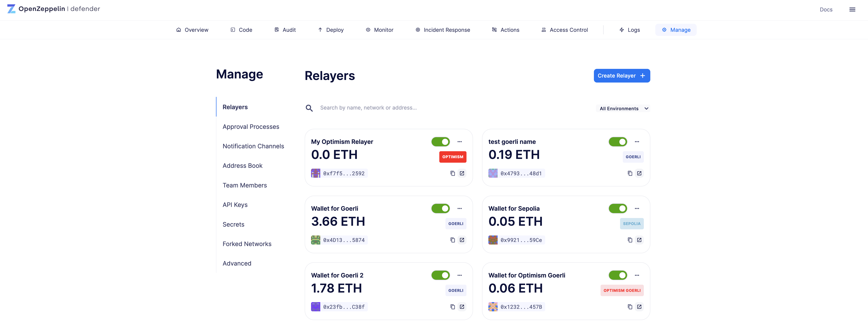
Task: Open Advanced in the sidebar
Action: [236, 263]
